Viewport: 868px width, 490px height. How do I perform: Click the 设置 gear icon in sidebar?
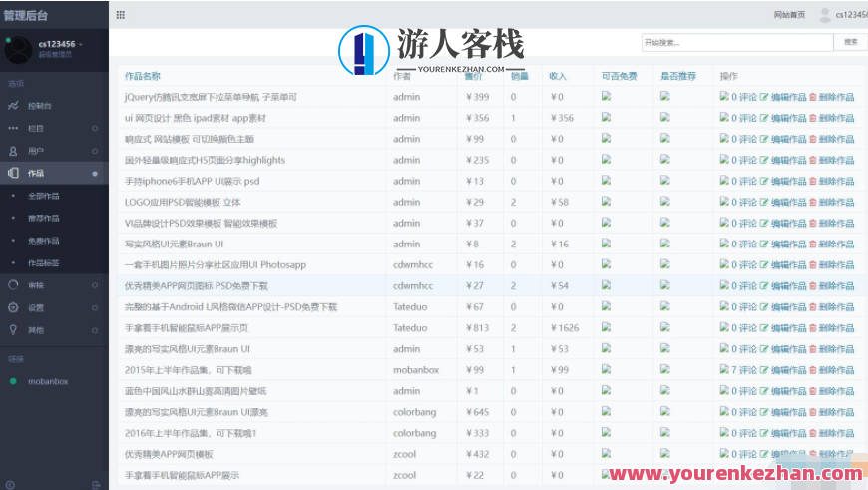tap(13, 307)
